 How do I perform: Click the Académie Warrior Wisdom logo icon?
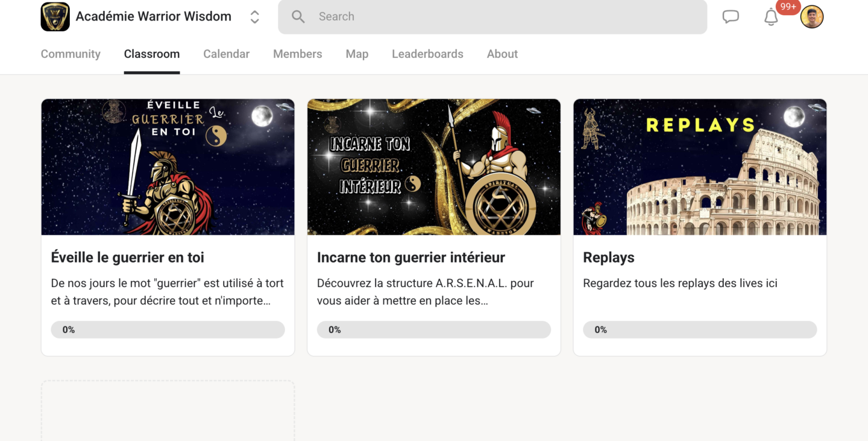[x=55, y=17]
